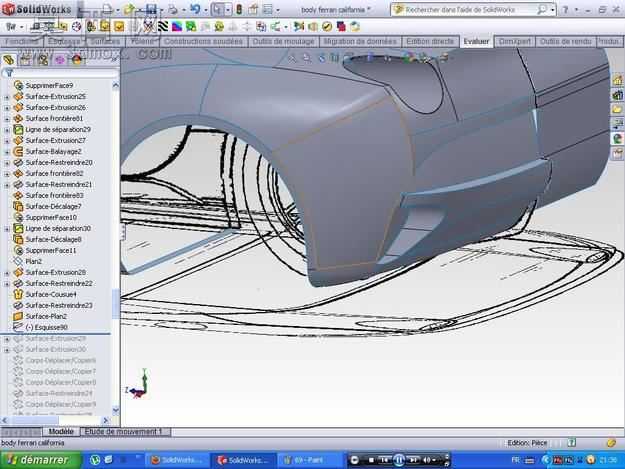625x469 pixels.
Task: Open the help search dropdown arrow
Action: pos(553,10)
